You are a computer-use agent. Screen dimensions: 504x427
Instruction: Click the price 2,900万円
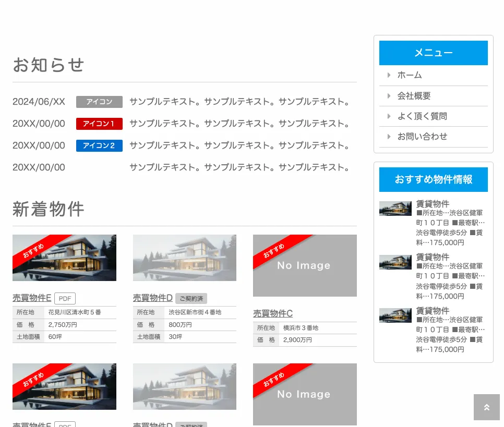click(x=297, y=340)
